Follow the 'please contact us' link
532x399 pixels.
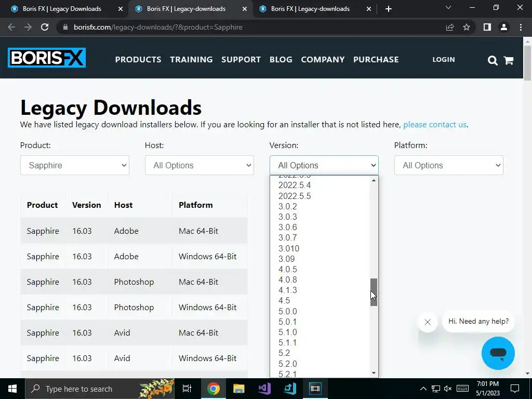(x=435, y=125)
